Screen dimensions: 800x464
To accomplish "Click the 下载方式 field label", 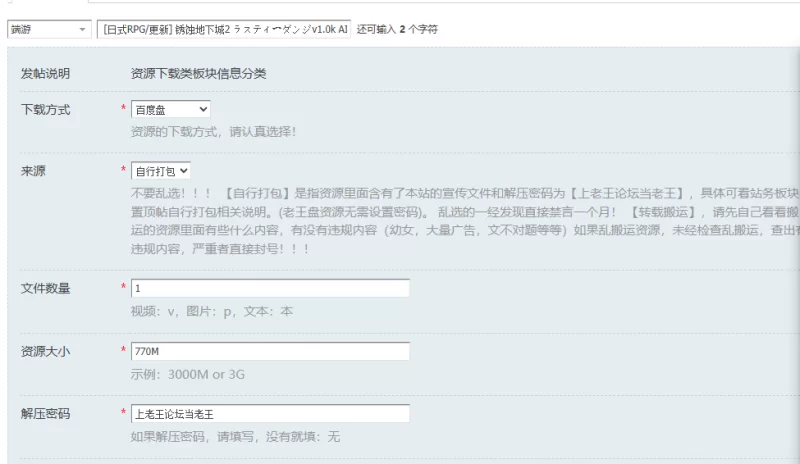I will [x=45, y=110].
